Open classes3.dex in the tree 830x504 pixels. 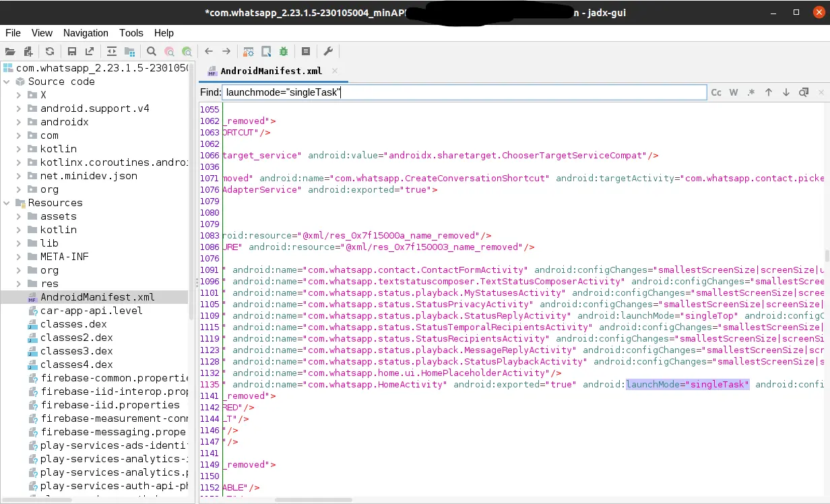click(76, 351)
